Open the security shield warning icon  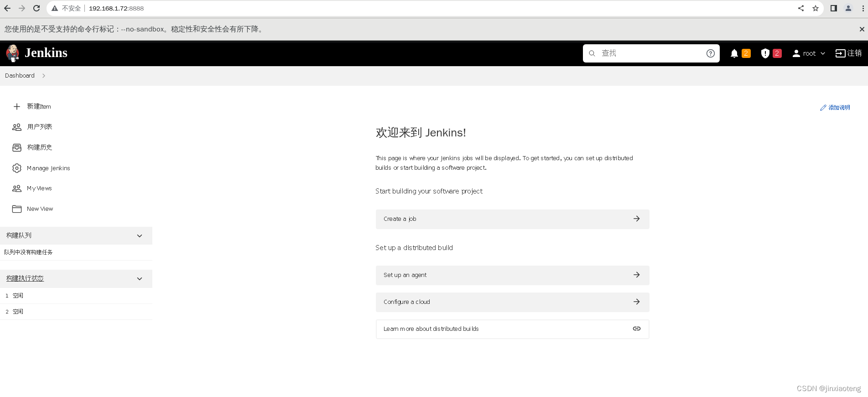coord(765,53)
